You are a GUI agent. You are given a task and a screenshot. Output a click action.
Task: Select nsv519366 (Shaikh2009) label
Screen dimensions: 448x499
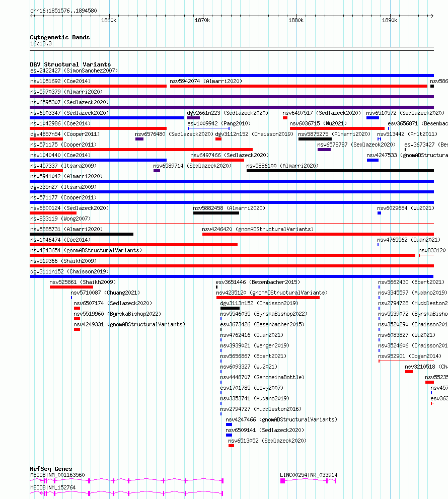click(x=63, y=261)
